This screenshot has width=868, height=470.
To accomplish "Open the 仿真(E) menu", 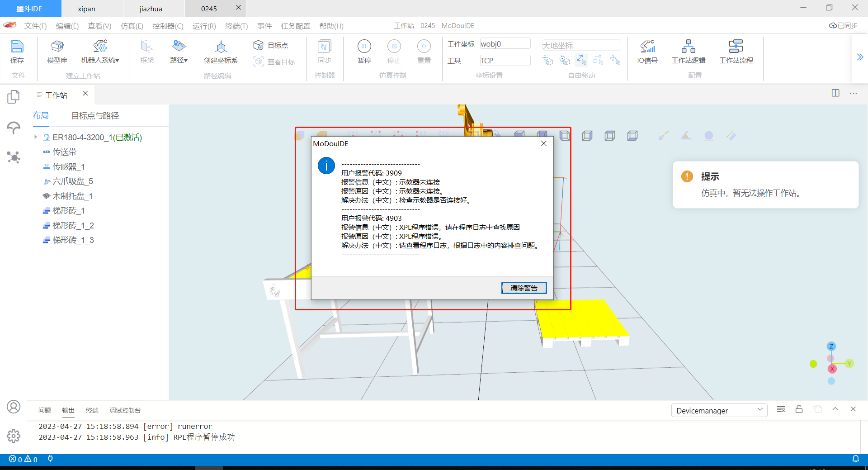I will (x=132, y=26).
